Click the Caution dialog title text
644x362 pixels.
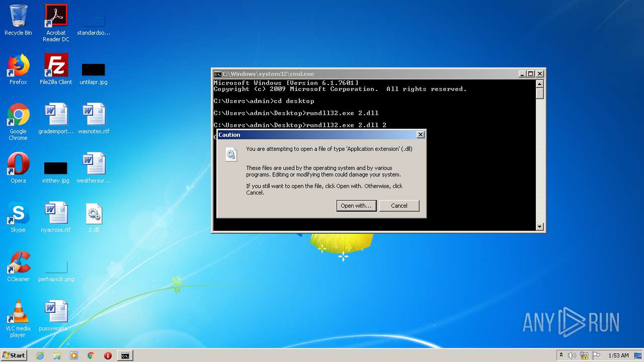pyautogui.click(x=229, y=135)
